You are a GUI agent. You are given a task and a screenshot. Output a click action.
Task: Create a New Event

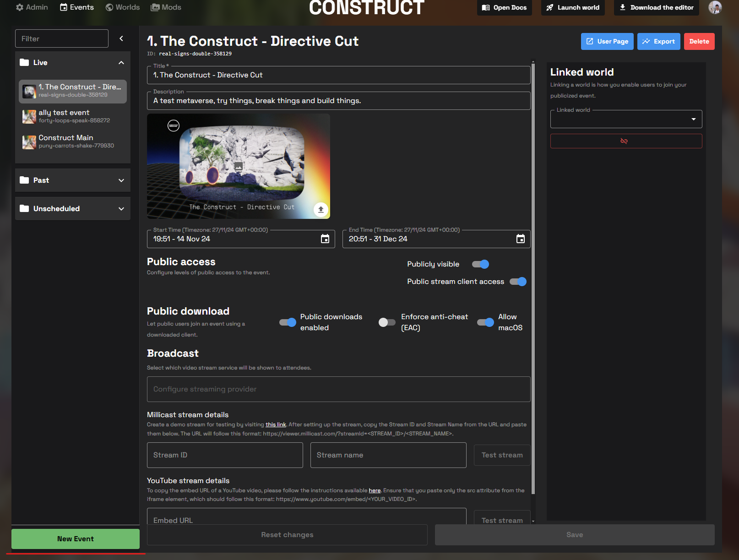pyautogui.click(x=76, y=539)
